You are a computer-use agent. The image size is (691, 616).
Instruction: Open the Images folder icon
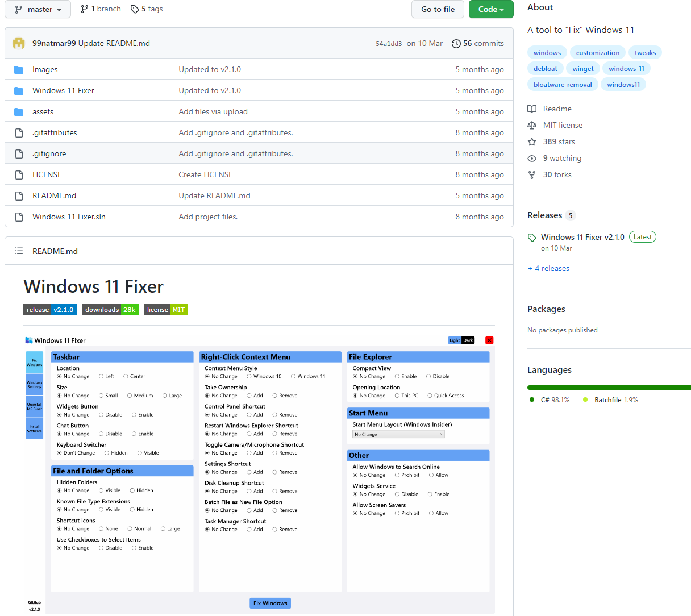19,70
